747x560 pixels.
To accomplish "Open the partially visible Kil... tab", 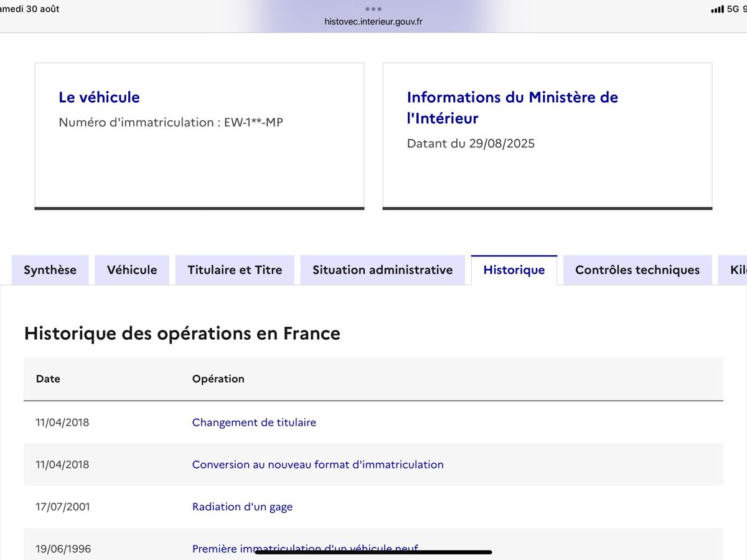I will tap(733, 270).
